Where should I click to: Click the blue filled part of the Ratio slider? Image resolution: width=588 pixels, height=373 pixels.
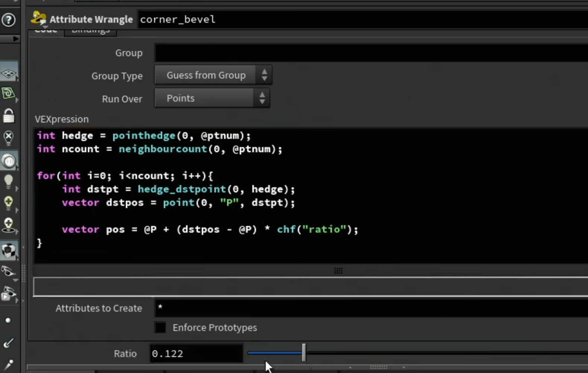coord(275,353)
